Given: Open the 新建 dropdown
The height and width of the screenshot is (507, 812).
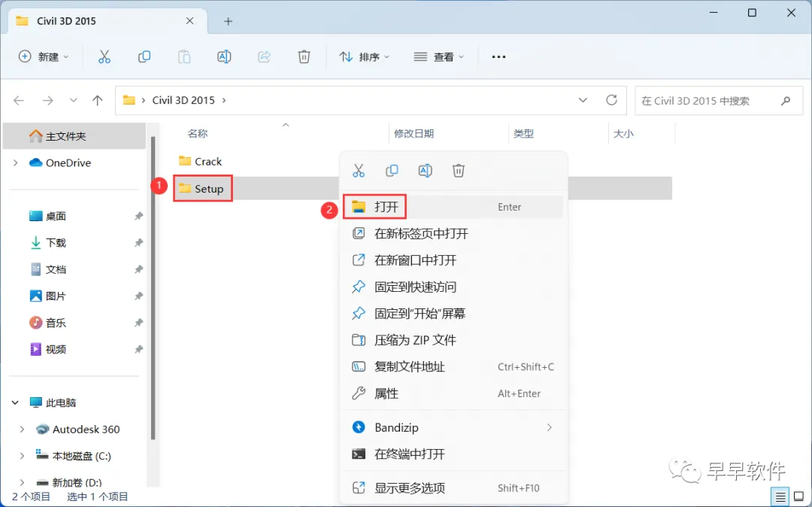Looking at the screenshot, I should 43,56.
